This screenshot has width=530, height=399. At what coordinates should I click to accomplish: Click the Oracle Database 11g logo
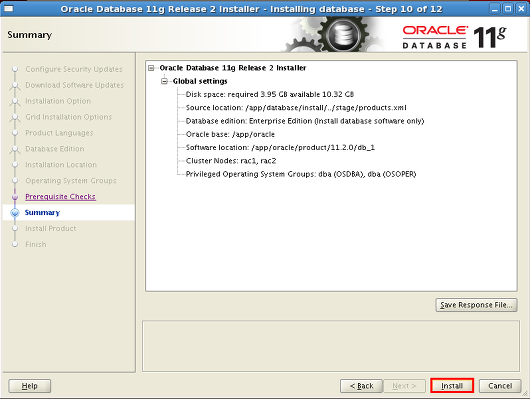coord(454,37)
